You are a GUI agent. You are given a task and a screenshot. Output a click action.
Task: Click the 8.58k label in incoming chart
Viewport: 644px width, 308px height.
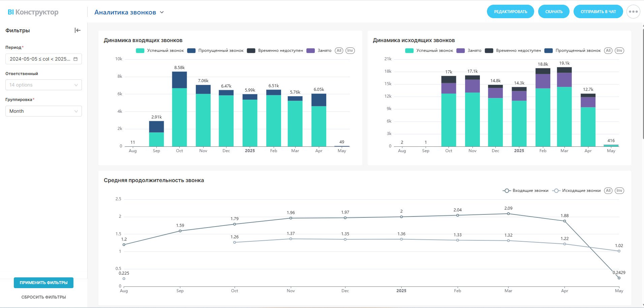point(179,68)
